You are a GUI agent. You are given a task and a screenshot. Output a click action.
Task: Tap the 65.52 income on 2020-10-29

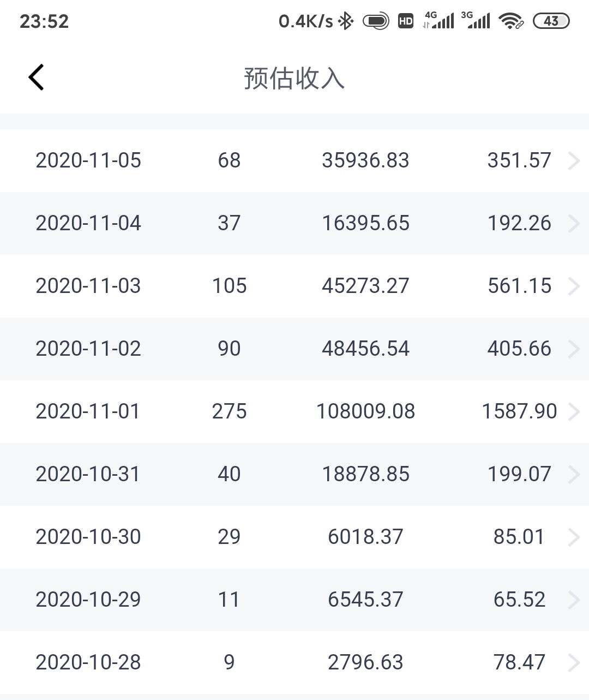coord(519,600)
